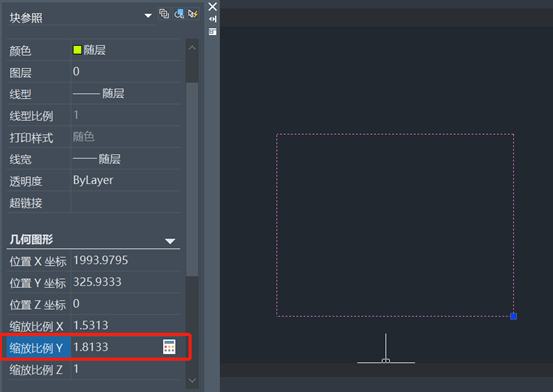Click the 透明度 ByLayer field
The height and width of the screenshot is (392, 553).
[x=126, y=180]
